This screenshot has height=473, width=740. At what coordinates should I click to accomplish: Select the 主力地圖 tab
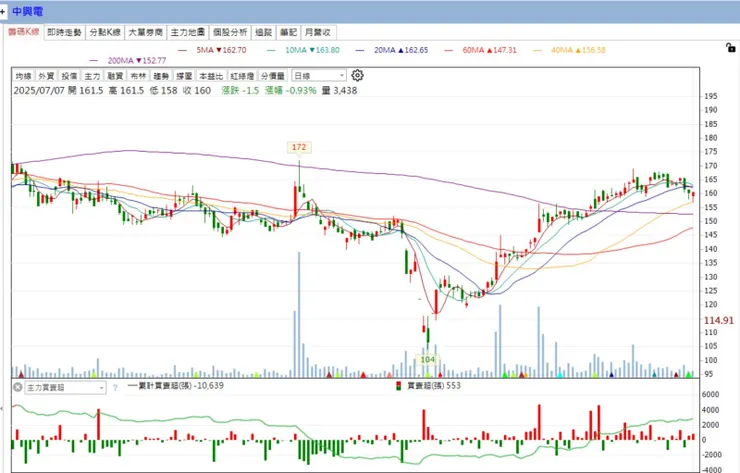coord(188,32)
